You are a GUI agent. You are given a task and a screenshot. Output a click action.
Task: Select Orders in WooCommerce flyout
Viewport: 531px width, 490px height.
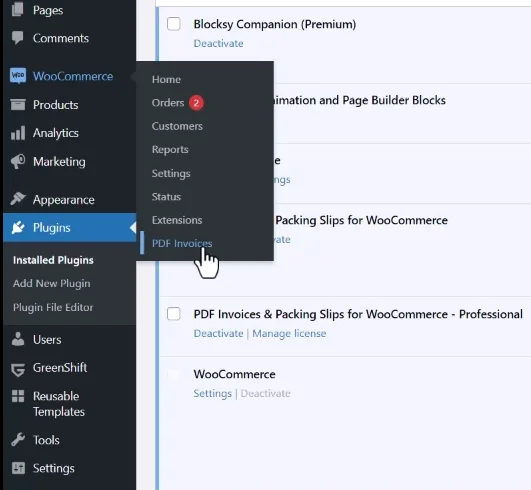tap(168, 103)
